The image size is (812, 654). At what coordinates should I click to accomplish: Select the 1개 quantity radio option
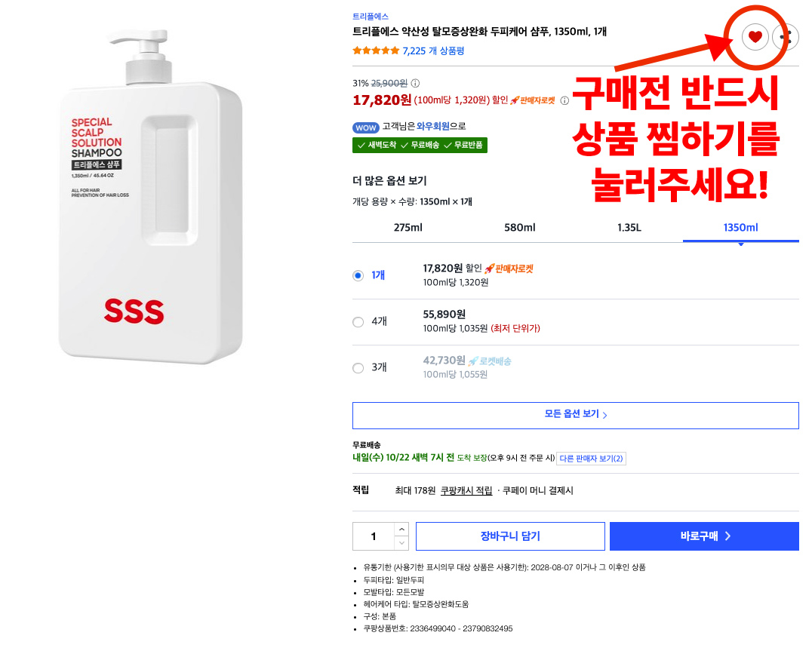pos(358,275)
